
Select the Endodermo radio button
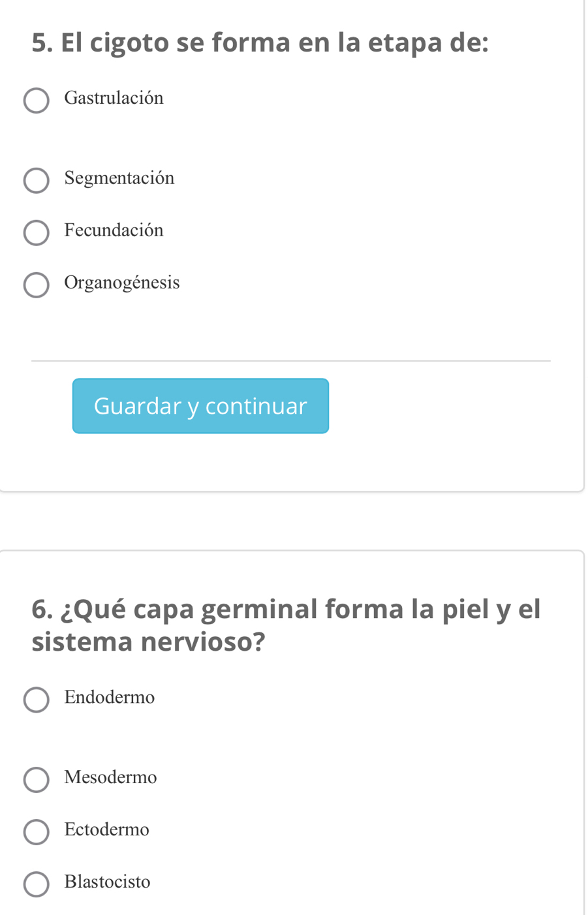[37, 700]
